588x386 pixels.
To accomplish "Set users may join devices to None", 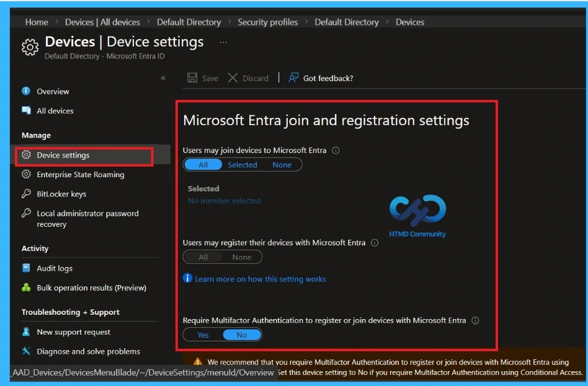I will [x=282, y=164].
